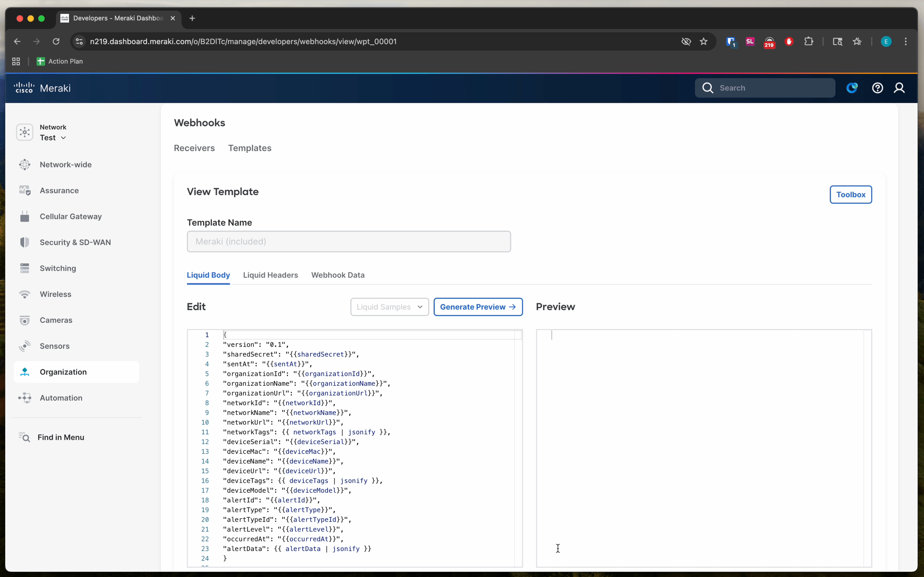Switch to the Liquid Headers tab
Screen dimensions: 924x577
click(x=270, y=275)
